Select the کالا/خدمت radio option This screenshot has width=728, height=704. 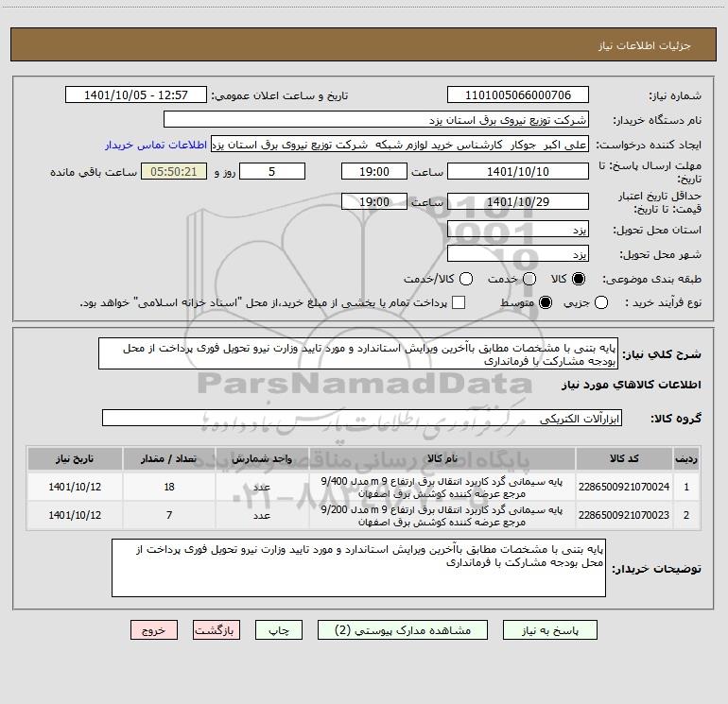point(466,279)
